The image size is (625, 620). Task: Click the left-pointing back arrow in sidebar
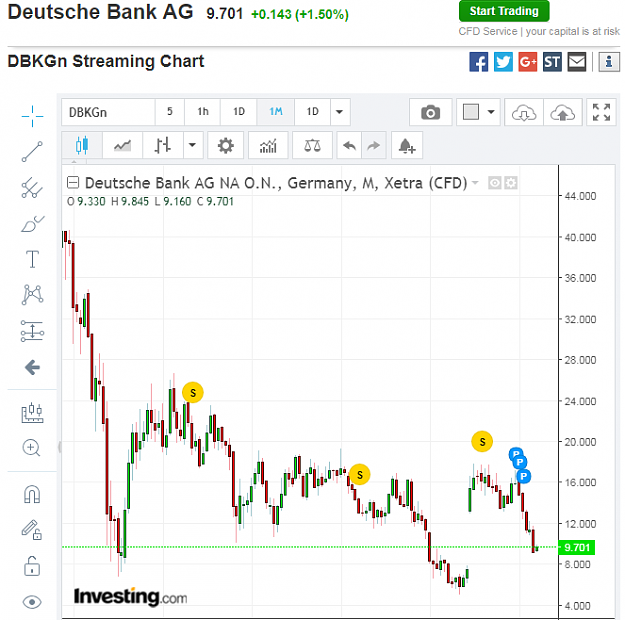coord(32,367)
